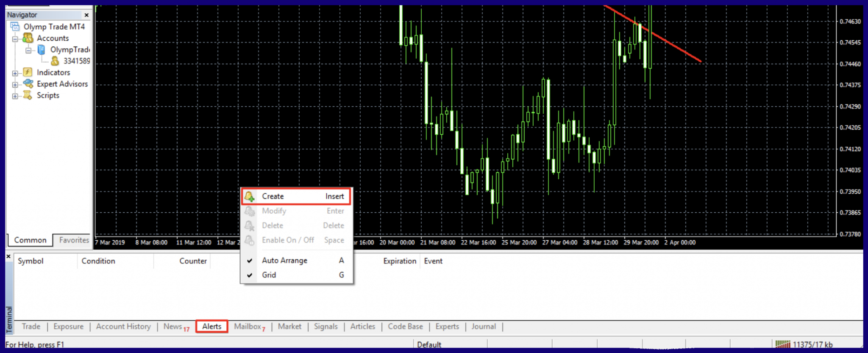Click the greyed bell icon beside Modify
Screen dimensions: 868x353
point(250,211)
